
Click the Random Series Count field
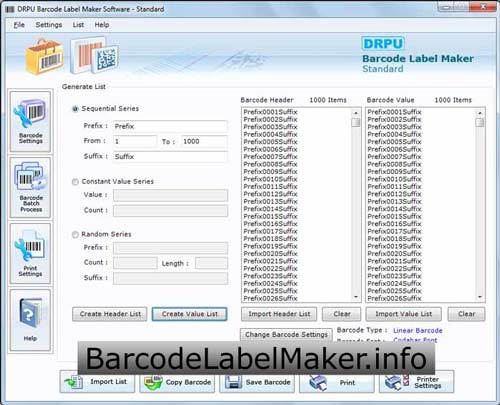point(135,263)
